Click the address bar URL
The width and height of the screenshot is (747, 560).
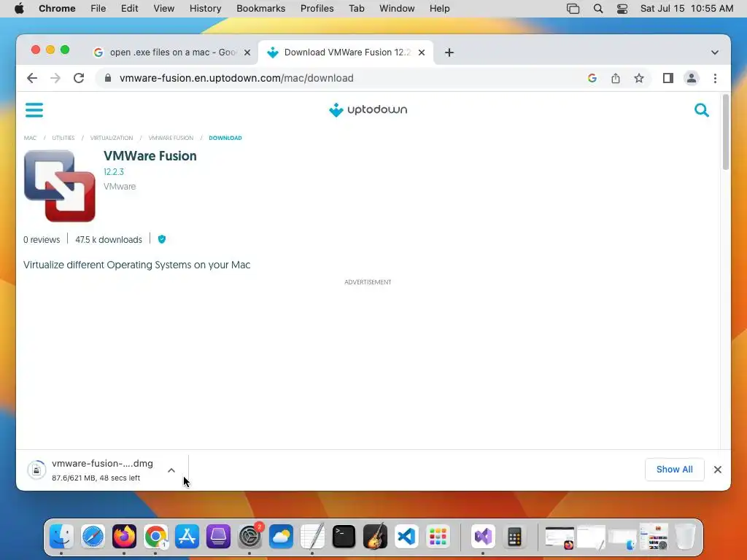pos(236,78)
